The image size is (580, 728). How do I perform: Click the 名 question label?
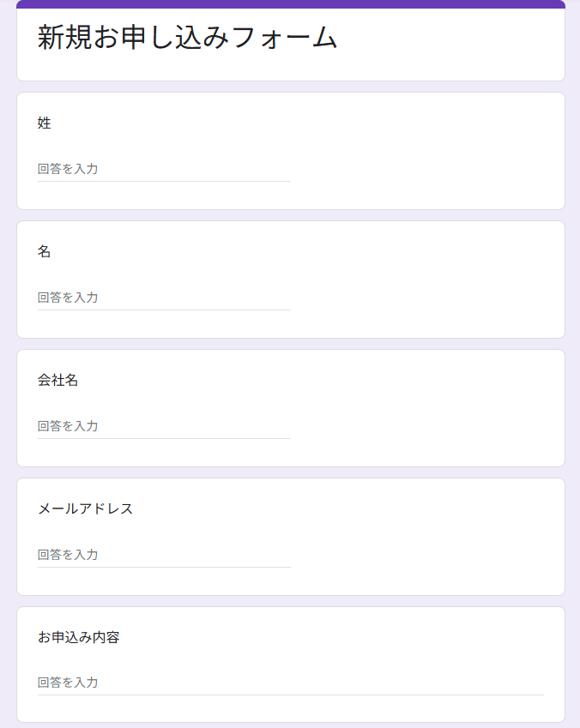tap(45, 252)
